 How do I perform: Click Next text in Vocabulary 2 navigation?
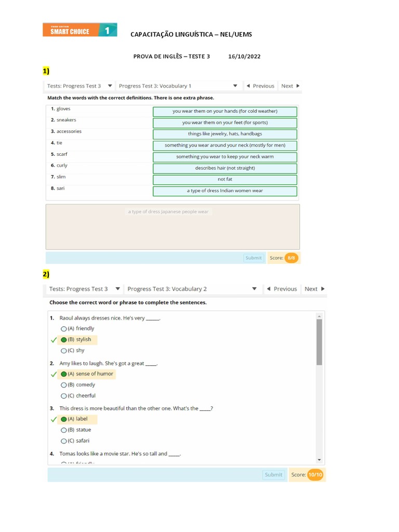[x=311, y=289]
